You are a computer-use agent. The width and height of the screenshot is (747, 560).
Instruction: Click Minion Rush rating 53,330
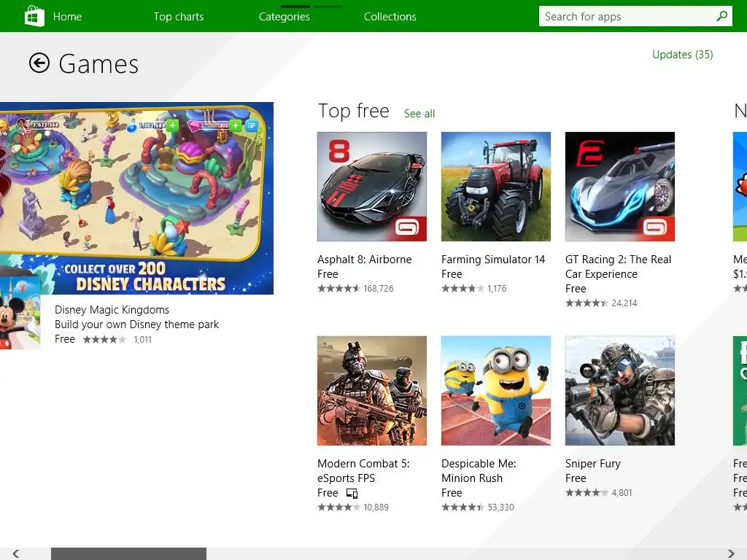point(477,507)
